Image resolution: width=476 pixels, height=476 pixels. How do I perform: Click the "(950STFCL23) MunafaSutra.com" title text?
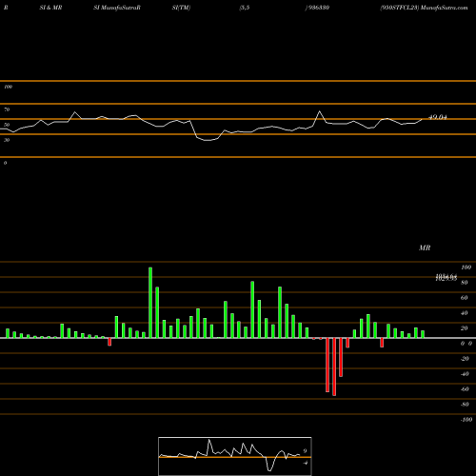(x=424, y=8)
